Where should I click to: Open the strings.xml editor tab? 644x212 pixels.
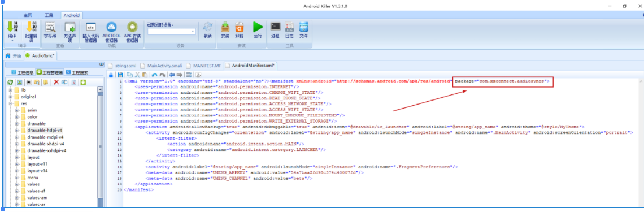pos(121,66)
